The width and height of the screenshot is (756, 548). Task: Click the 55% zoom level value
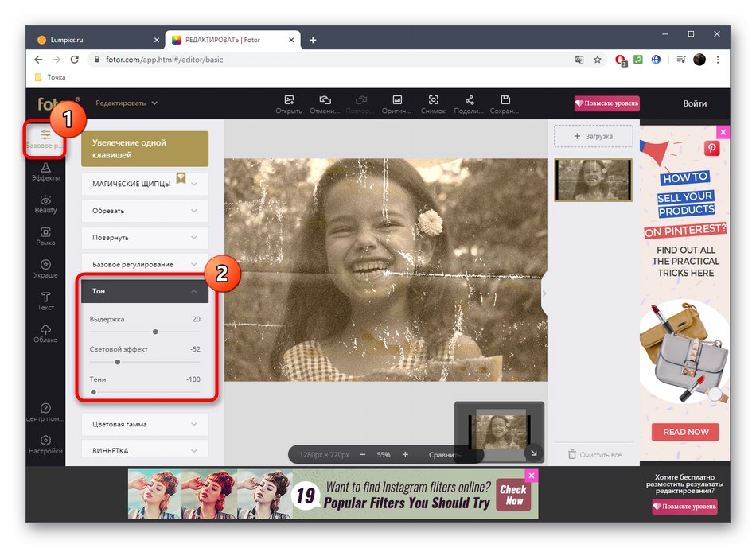pyautogui.click(x=384, y=454)
